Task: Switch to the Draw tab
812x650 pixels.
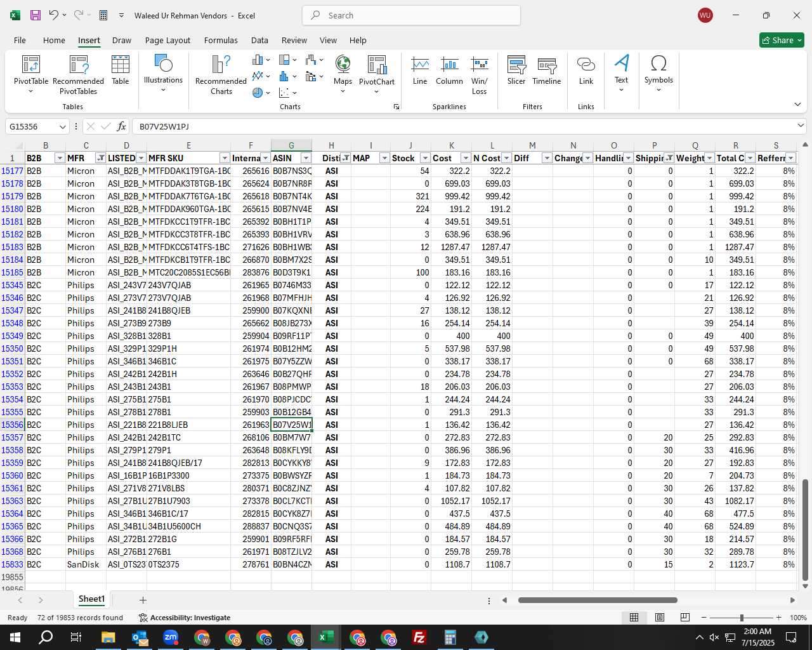Action: (122, 40)
